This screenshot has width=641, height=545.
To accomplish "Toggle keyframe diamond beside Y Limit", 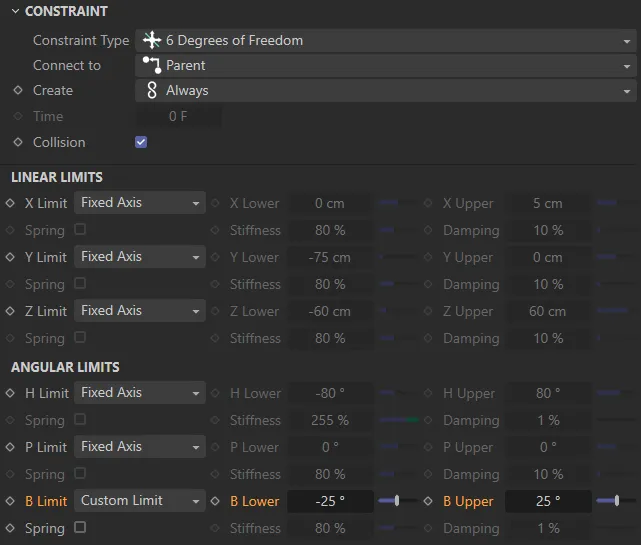I will click(x=10, y=257).
